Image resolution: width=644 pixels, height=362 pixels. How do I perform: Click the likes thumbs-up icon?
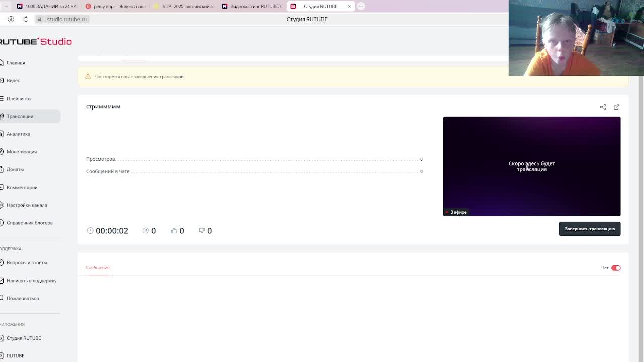click(174, 230)
